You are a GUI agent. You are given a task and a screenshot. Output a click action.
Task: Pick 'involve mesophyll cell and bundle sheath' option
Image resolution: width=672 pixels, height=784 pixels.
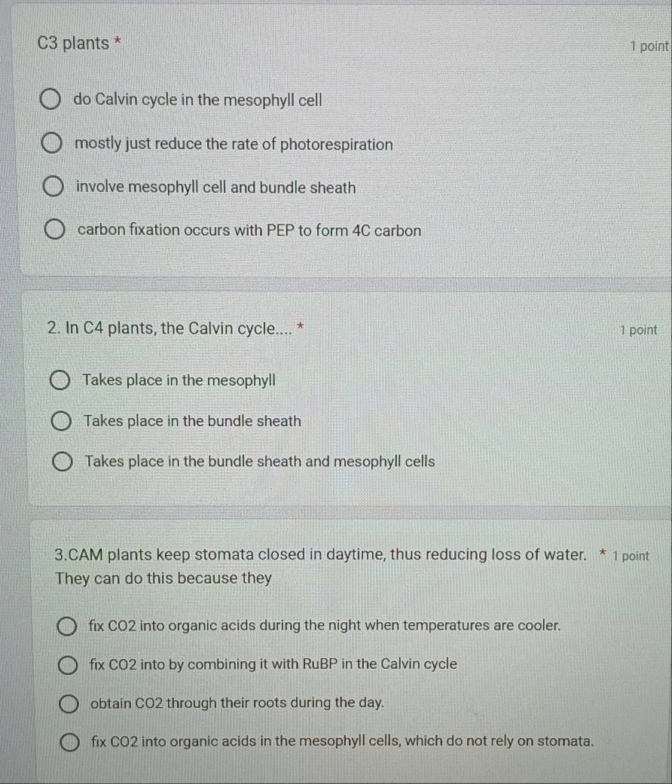pos(53,188)
